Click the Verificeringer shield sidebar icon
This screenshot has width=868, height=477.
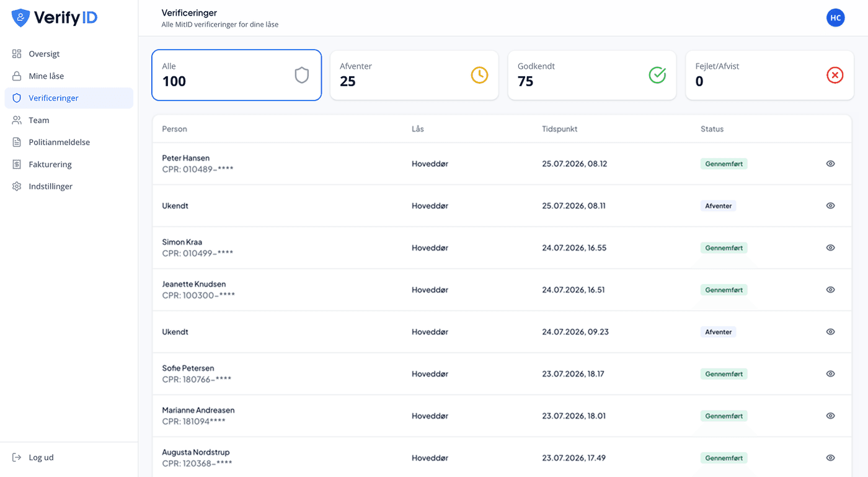(x=17, y=98)
